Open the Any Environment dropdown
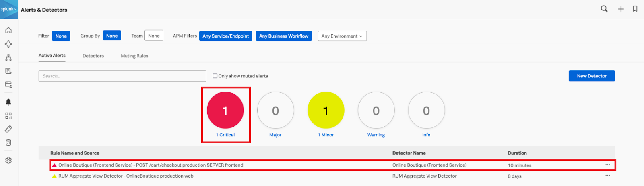Image resolution: width=644 pixels, height=186 pixels. coord(342,36)
